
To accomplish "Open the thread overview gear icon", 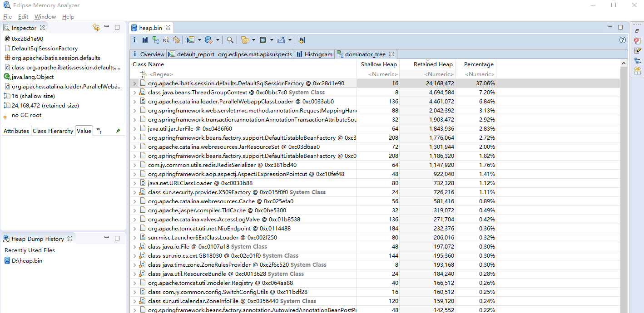I will [x=177, y=40].
